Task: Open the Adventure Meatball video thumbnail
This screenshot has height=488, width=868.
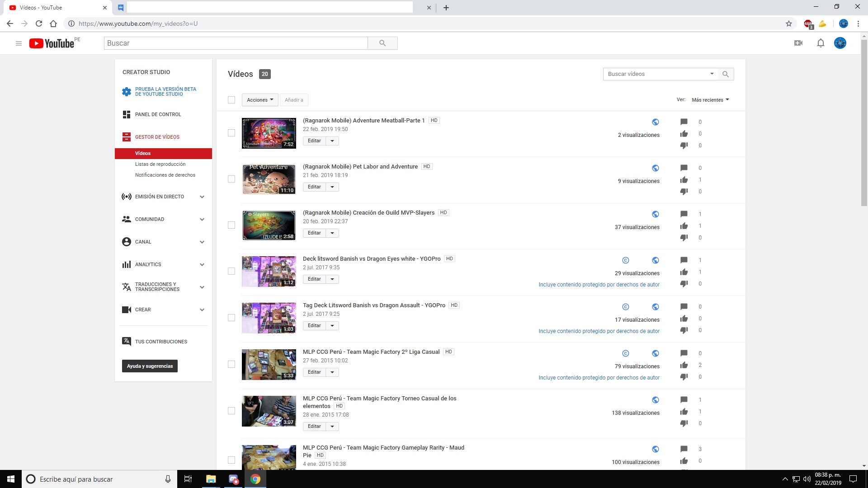Action: (x=269, y=133)
